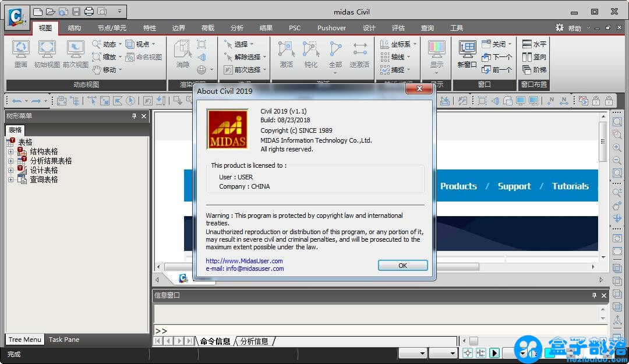Click the 关闭 close window button
The image size is (629, 364).
(x=497, y=44)
